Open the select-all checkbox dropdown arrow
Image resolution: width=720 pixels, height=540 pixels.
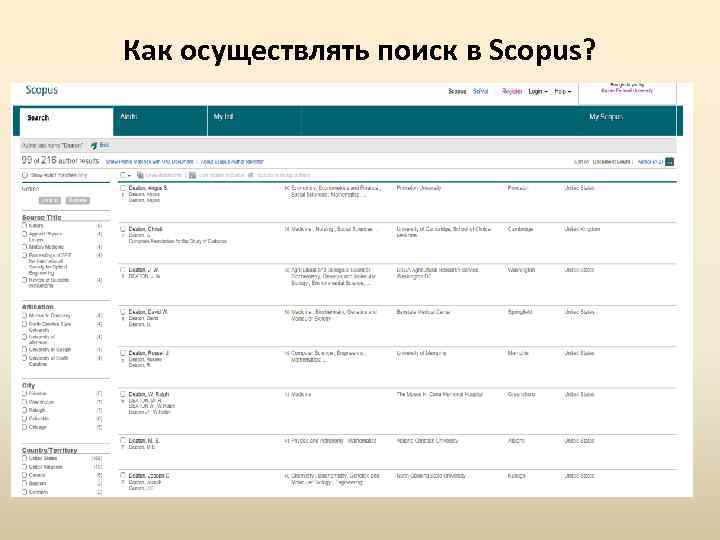pos(129,175)
